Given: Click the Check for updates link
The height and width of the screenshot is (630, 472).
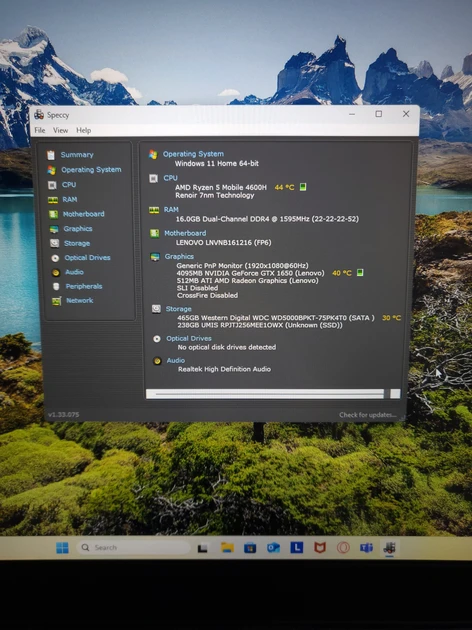Looking at the screenshot, I should [368, 415].
